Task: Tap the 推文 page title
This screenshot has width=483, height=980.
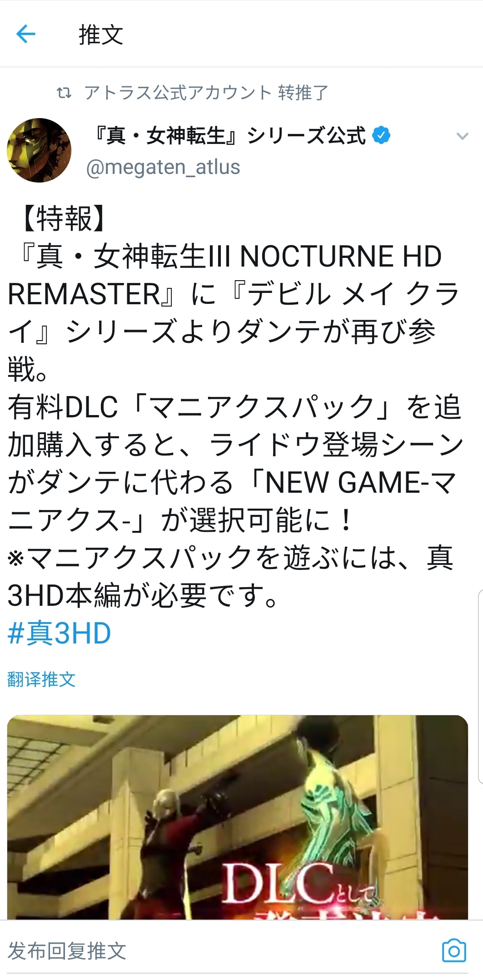Action: [101, 35]
